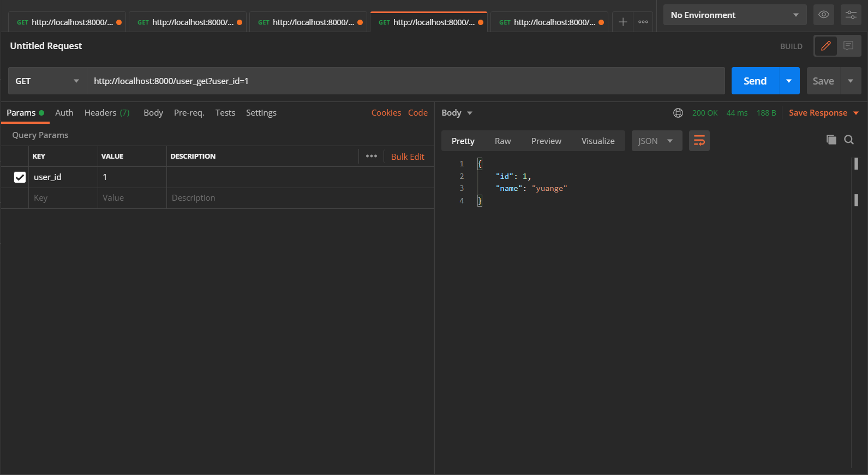Click the empty Description input cell
Image resolution: width=868 pixels, height=475 pixels.
[x=300, y=198]
